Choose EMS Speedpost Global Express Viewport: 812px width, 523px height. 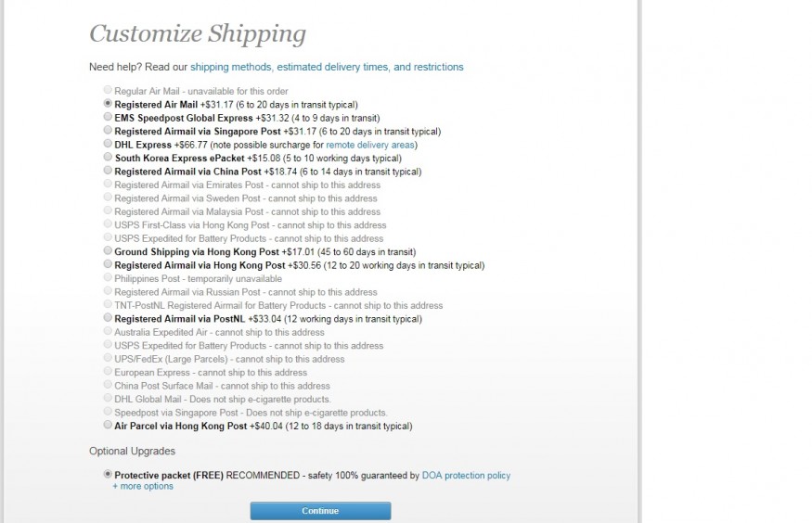[109, 118]
